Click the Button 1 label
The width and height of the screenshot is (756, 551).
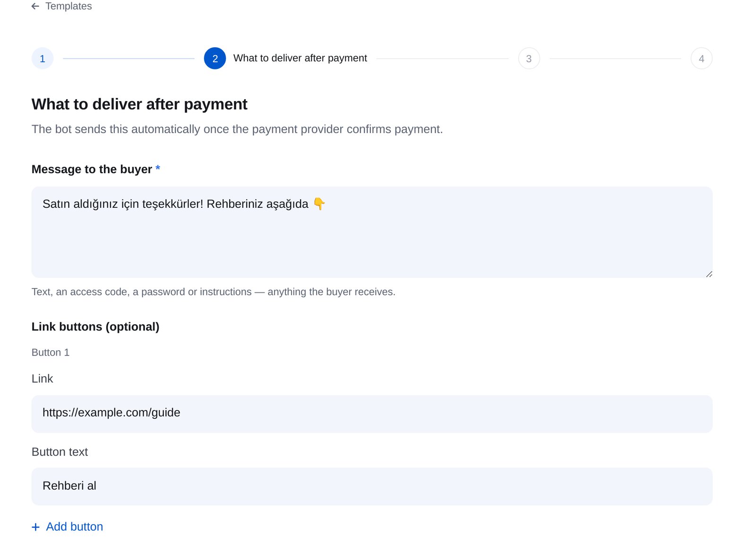[51, 353]
